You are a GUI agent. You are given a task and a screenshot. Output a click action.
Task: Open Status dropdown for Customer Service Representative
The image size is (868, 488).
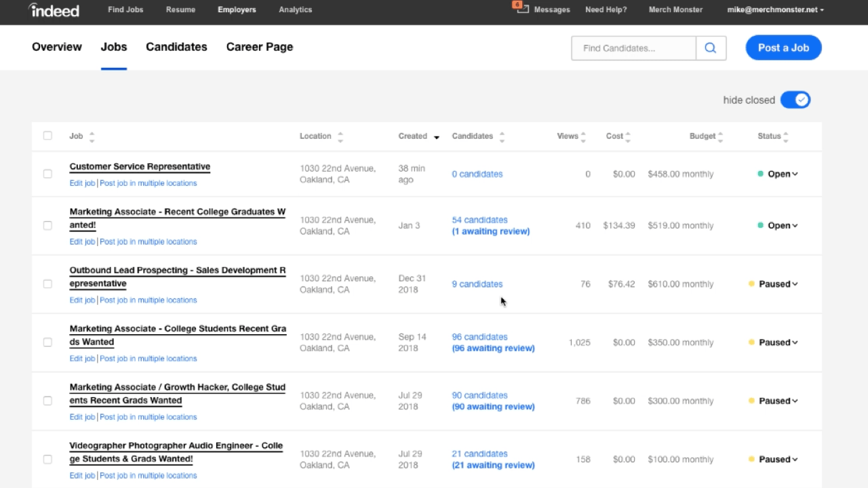click(x=783, y=174)
